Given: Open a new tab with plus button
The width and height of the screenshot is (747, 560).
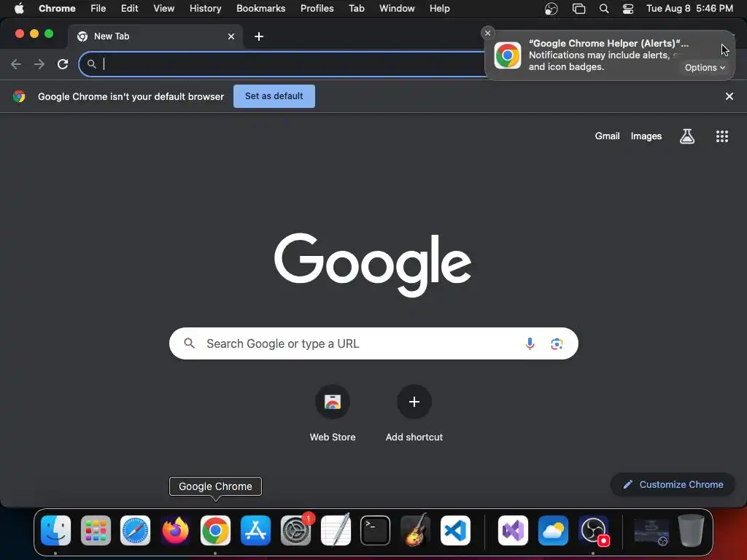Looking at the screenshot, I should (x=259, y=36).
